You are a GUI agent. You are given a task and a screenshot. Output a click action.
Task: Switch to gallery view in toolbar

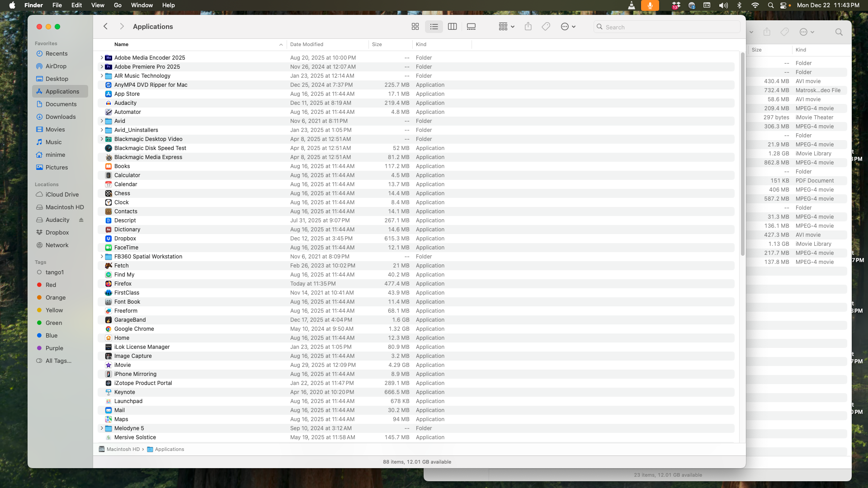(471, 27)
